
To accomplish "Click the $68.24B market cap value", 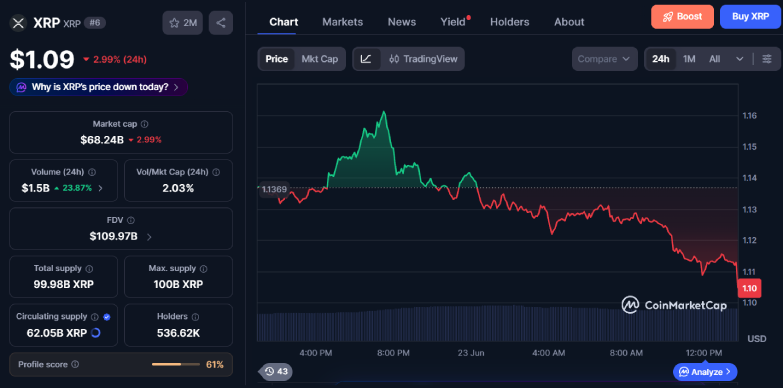I will coord(101,140).
